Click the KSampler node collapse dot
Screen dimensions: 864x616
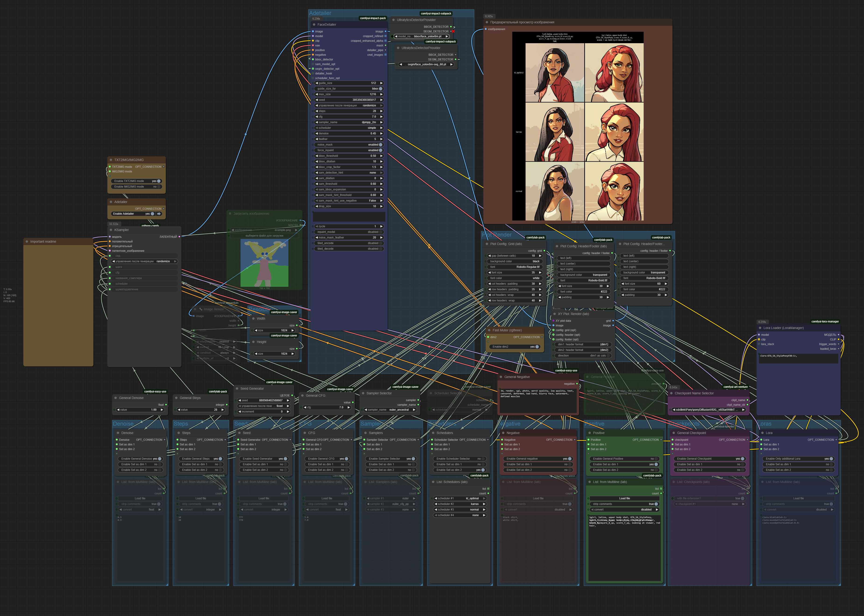tap(111, 230)
